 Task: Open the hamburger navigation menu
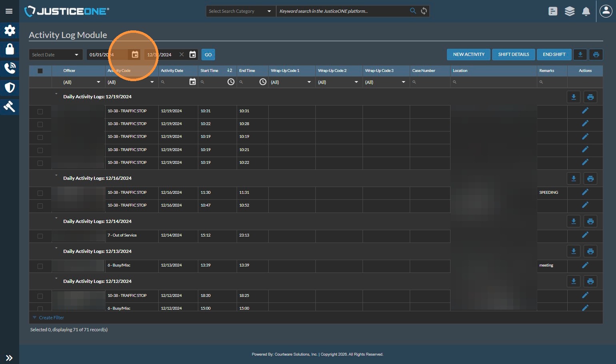(9, 11)
